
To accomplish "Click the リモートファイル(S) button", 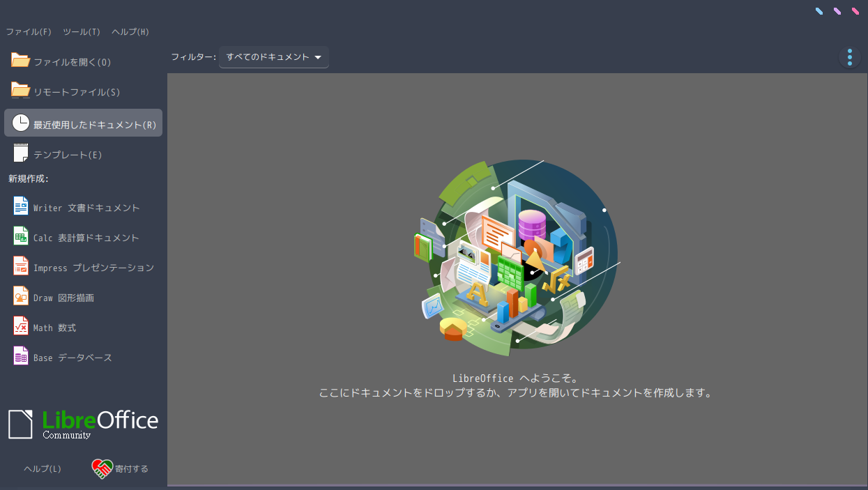I will pos(84,91).
